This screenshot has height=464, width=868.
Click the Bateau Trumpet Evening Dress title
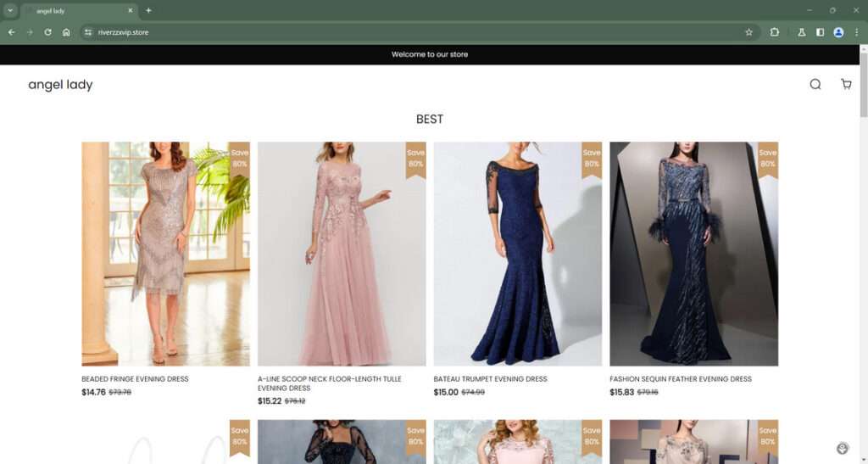coord(491,379)
